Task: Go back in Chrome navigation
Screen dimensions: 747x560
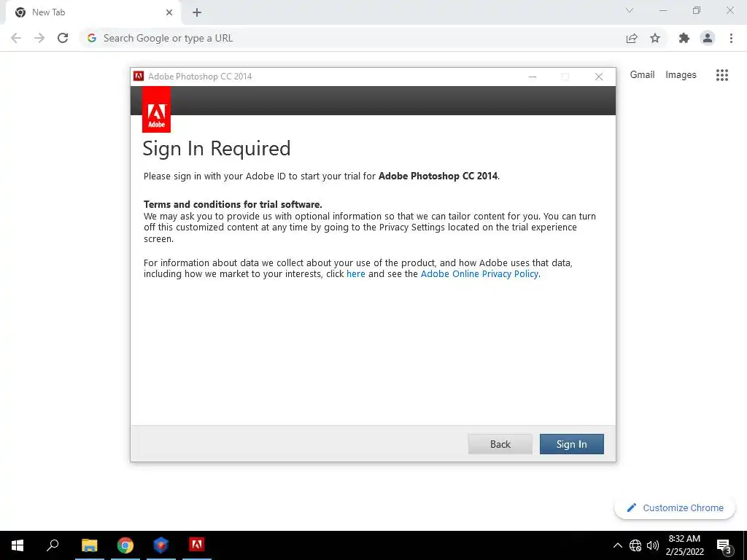Action: coord(16,38)
